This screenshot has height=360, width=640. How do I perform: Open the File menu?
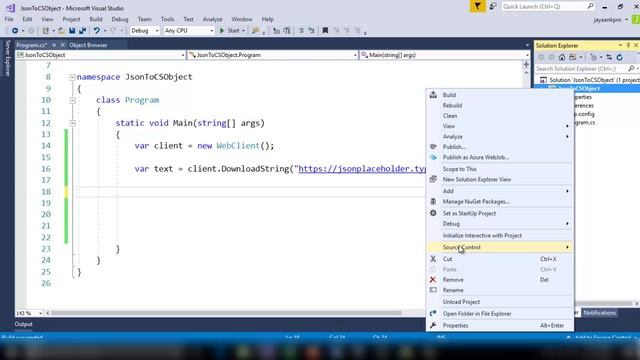pos(9,19)
